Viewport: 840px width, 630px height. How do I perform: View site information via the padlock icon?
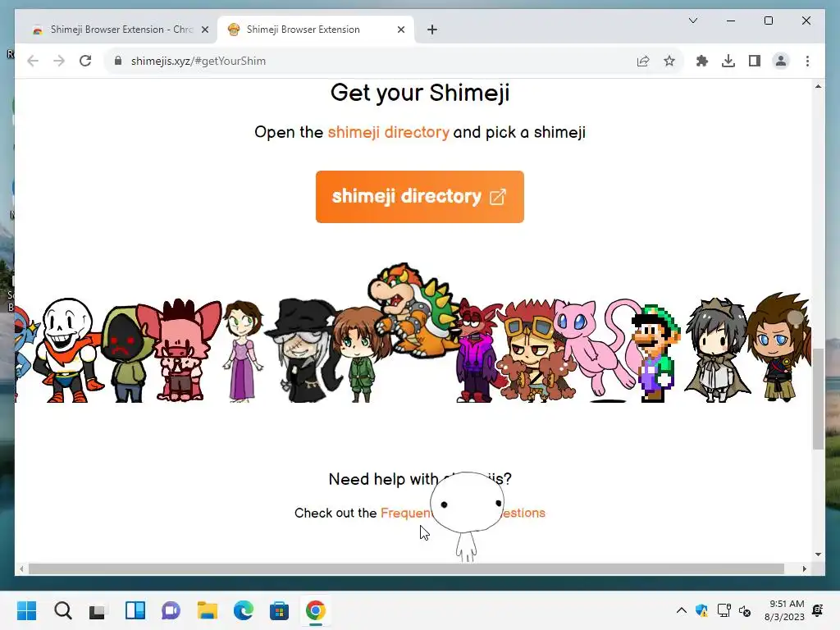click(x=118, y=61)
